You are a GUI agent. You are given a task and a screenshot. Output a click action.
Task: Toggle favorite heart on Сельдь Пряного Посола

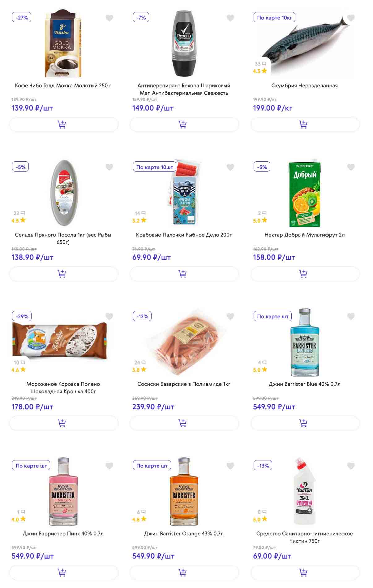(x=109, y=167)
